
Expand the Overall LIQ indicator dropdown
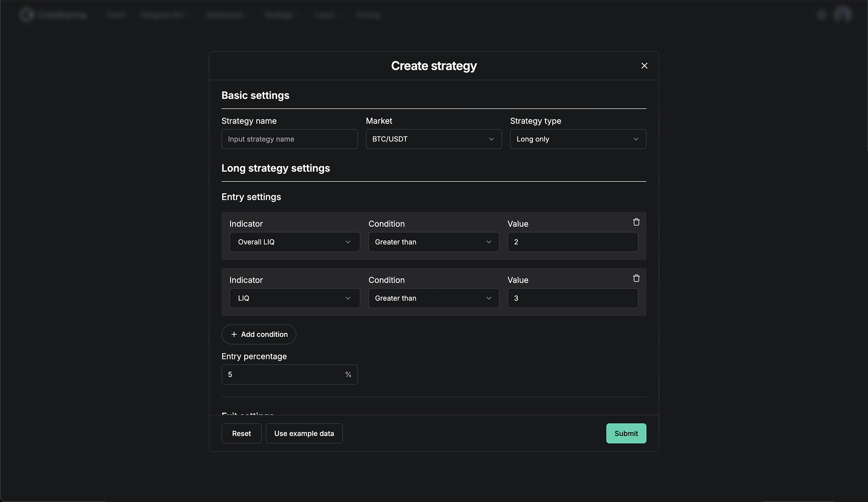[x=294, y=242]
